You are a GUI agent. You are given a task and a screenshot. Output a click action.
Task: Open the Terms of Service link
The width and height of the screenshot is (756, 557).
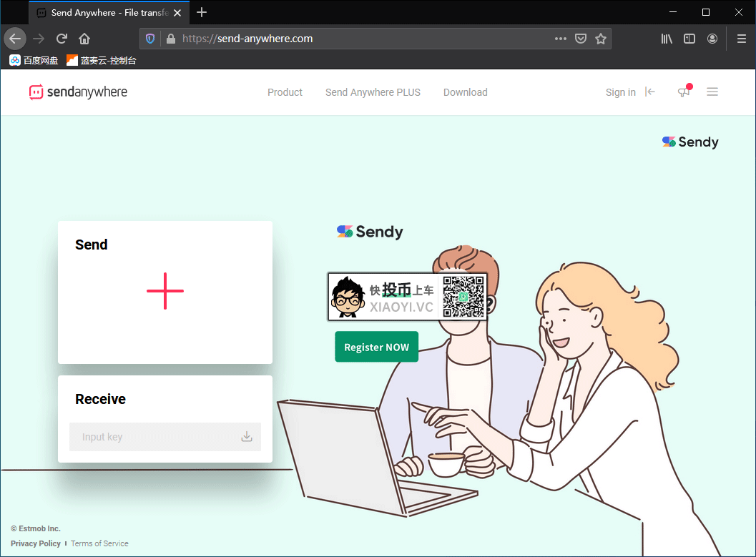pyautogui.click(x=99, y=543)
